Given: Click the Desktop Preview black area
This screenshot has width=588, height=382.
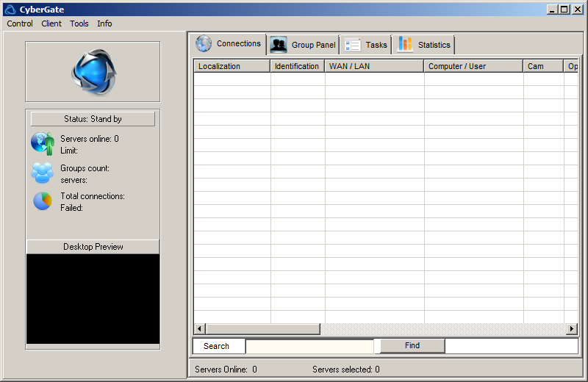Looking at the screenshot, I should pyautogui.click(x=93, y=298).
